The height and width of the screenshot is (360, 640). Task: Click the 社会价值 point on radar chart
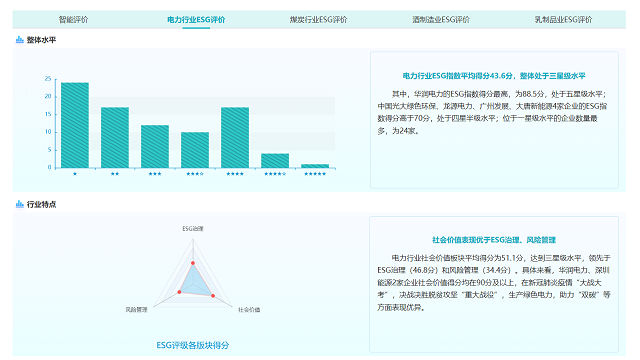pyautogui.click(x=213, y=296)
